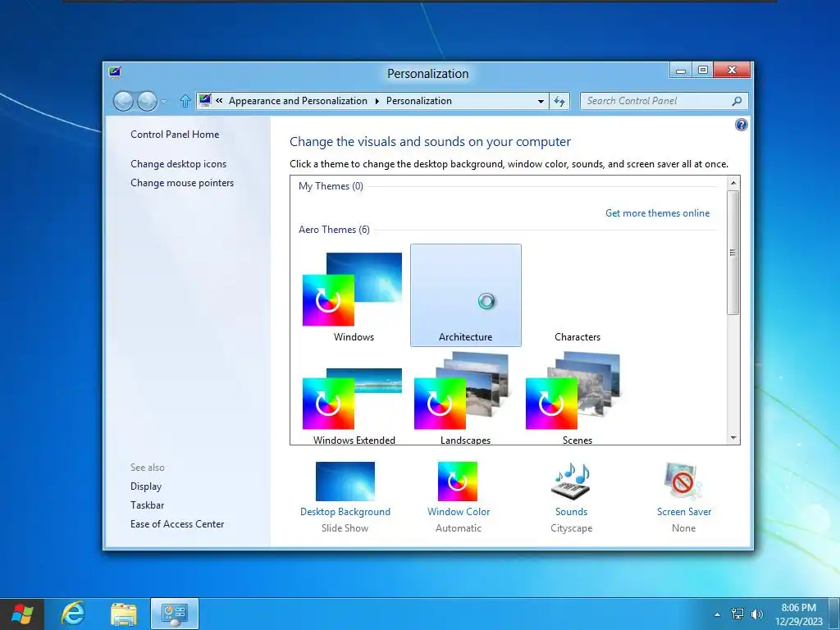Launch Internet Explorer from taskbar
Image resolution: width=840 pixels, height=630 pixels.
(73, 614)
